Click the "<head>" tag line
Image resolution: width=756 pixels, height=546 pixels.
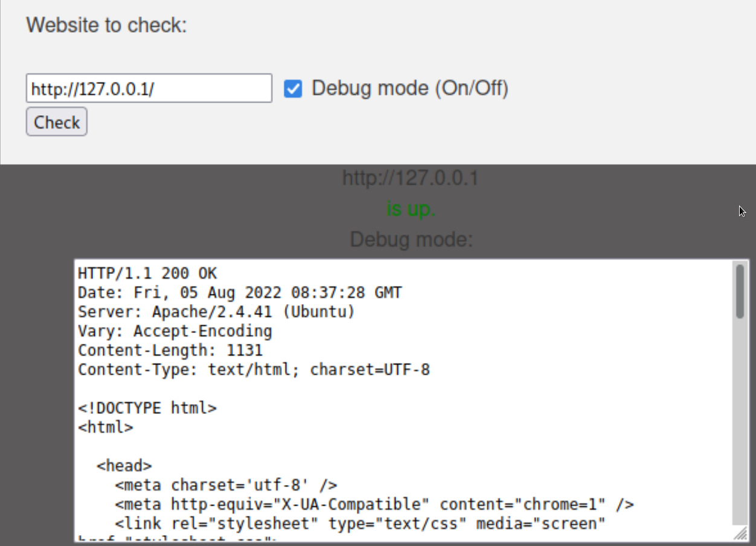pyautogui.click(x=124, y=466)
